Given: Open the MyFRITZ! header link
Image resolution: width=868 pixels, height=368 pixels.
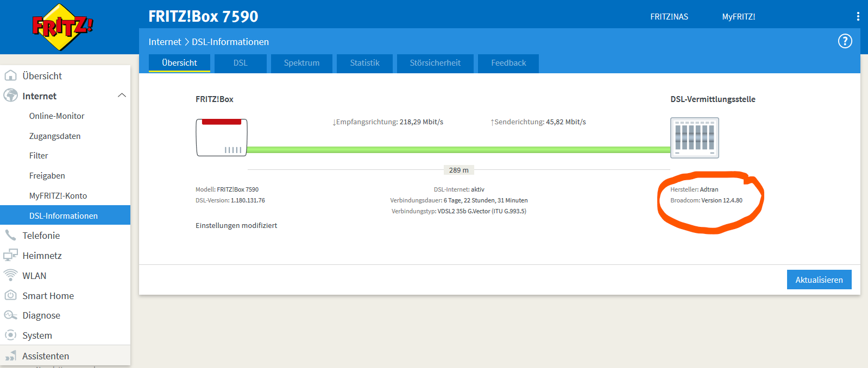Looking at the screenshot, I should pyautogui.click(x=738, y=17).
